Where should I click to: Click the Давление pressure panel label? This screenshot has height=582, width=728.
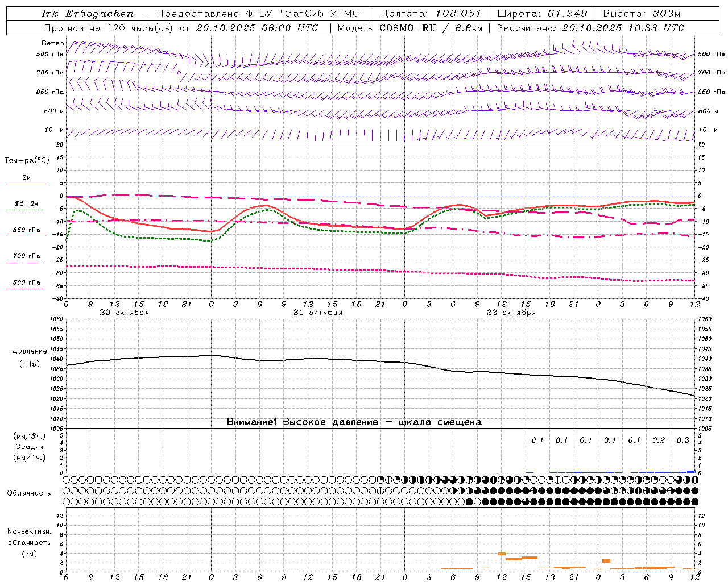30,351
